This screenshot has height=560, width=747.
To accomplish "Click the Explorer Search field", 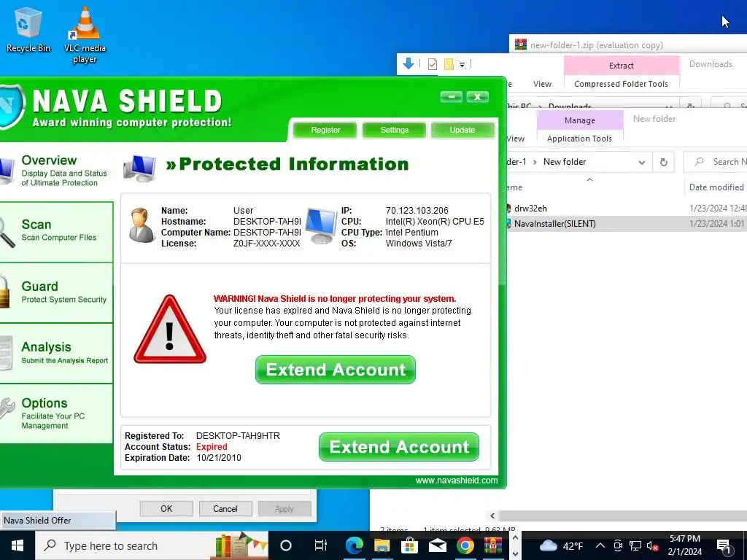I will [x=716, y=162].
